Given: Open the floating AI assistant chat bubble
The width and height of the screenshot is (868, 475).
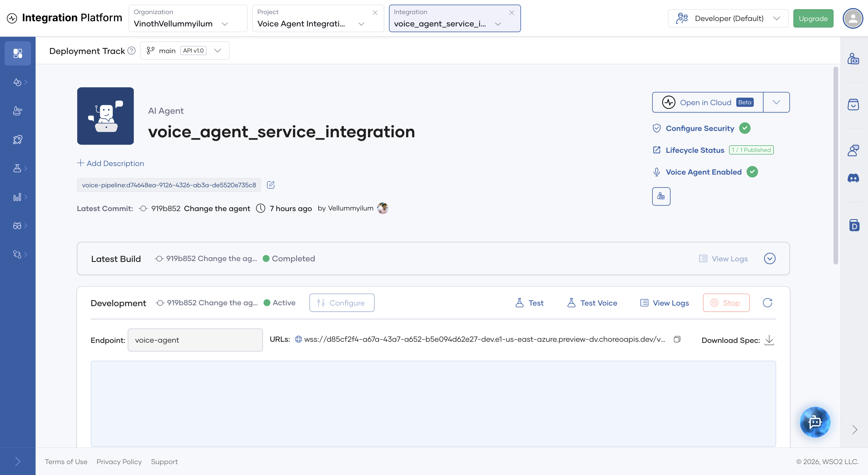Looking at the screenshot, I should pos(815,422).
